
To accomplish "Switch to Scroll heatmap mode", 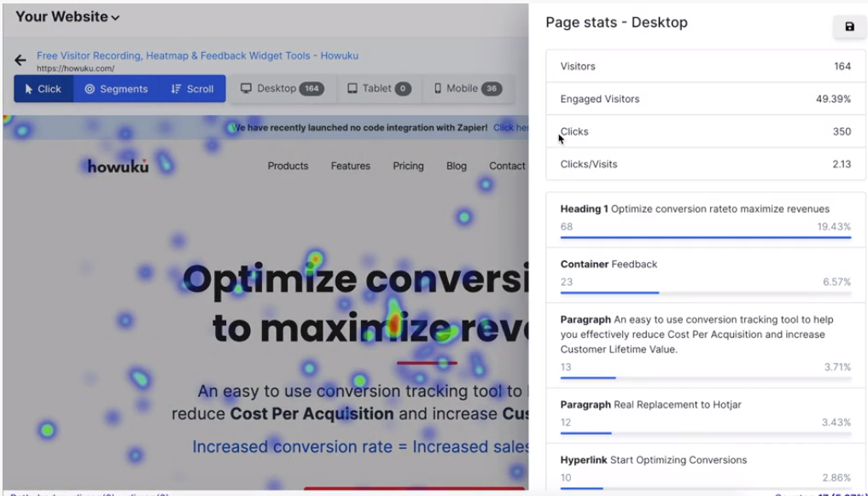I will tap(192, 89).
